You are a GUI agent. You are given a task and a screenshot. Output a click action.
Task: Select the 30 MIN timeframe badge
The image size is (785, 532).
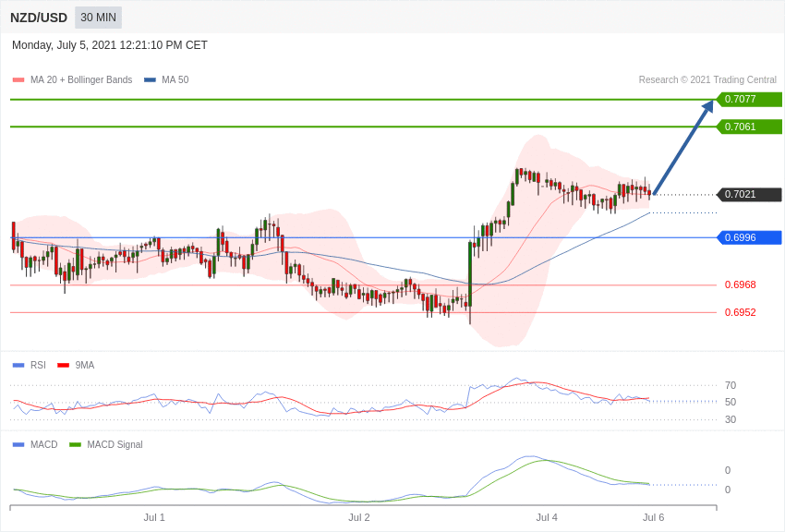tap(98, 18)
